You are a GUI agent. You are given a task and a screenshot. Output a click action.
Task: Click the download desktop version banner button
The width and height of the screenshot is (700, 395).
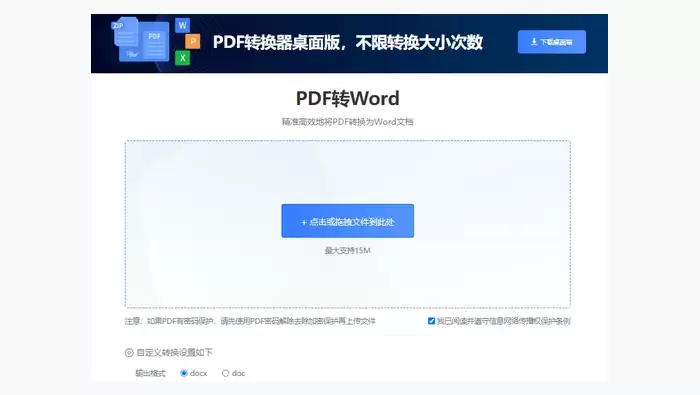point(551,42)
